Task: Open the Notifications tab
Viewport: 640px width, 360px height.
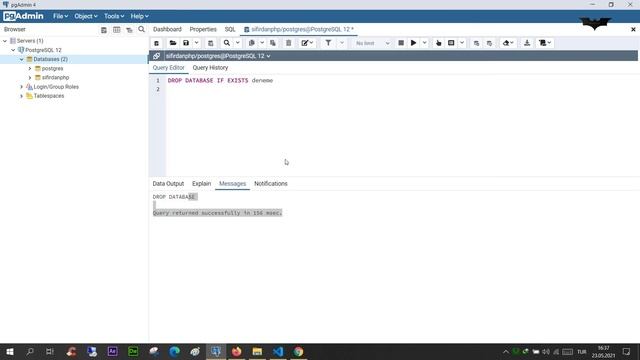Action: (271, 184)
